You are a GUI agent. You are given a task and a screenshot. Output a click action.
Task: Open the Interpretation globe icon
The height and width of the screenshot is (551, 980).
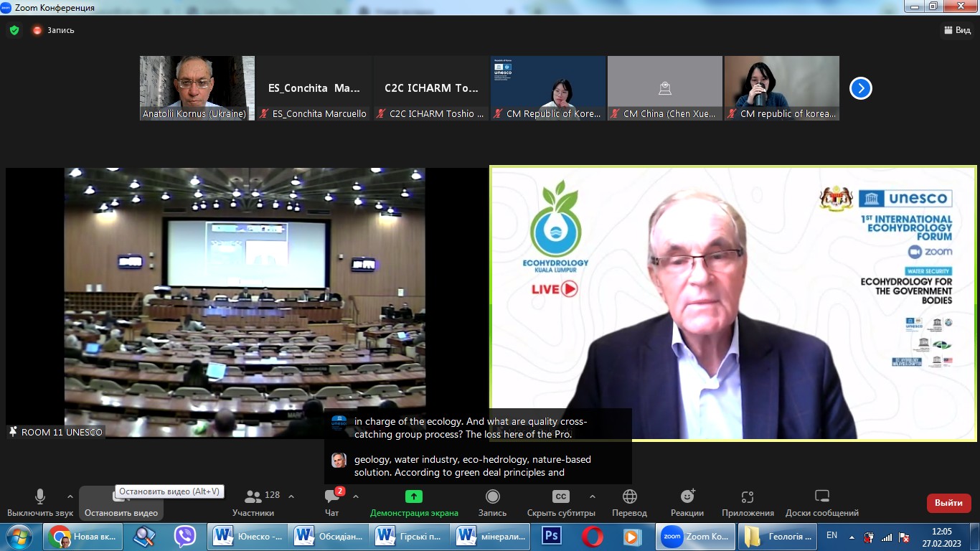point(629,496)
